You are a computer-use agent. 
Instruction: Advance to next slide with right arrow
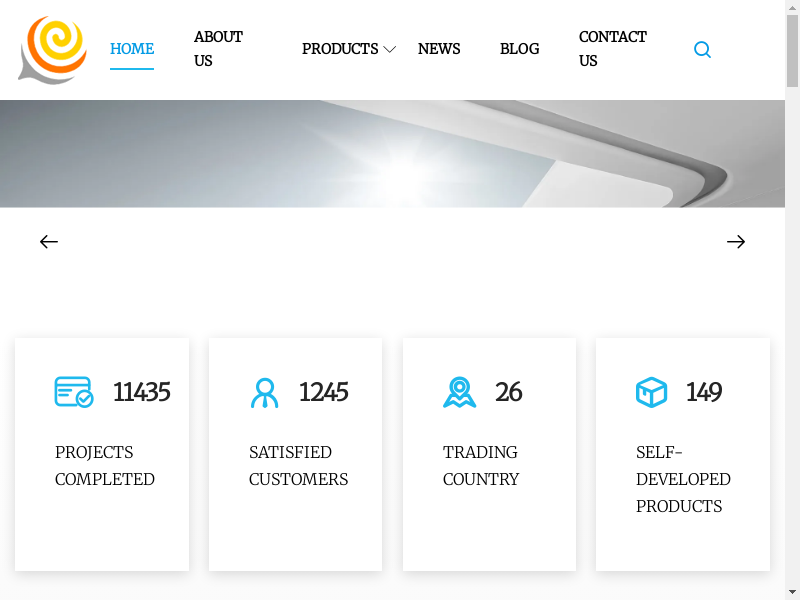(x=736, y=242)
